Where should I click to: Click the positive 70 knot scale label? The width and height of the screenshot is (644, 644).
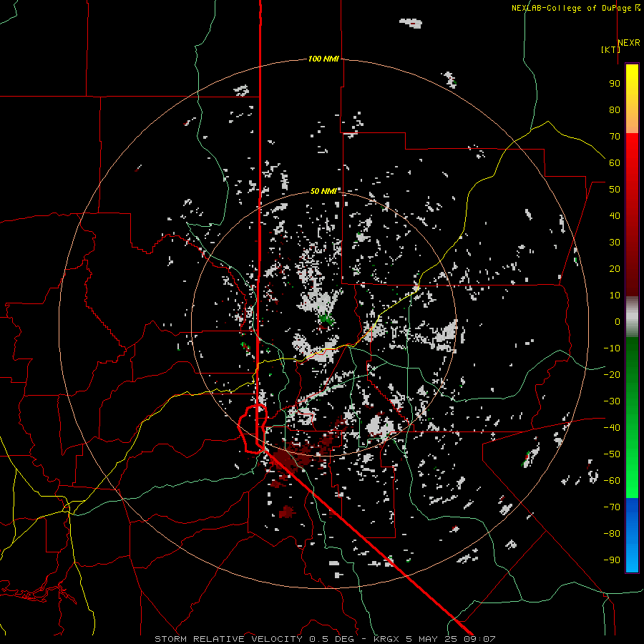click(x=615, y=137)
